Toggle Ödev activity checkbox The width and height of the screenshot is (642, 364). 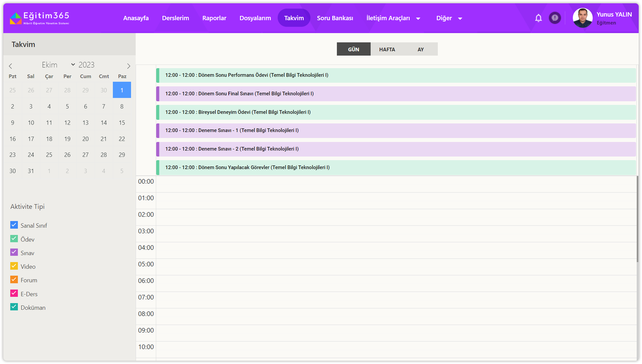pos(14,239)
